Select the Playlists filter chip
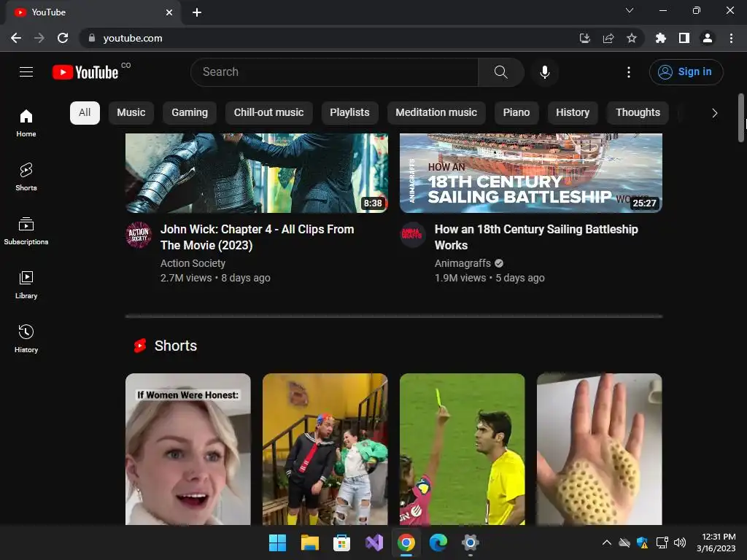747x560 pixels. click(x=349, y=113)
